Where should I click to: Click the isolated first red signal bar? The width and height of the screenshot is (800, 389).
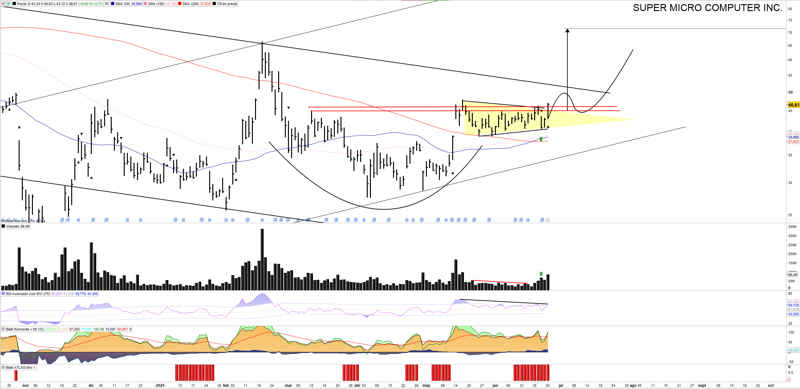coord(15,375)
